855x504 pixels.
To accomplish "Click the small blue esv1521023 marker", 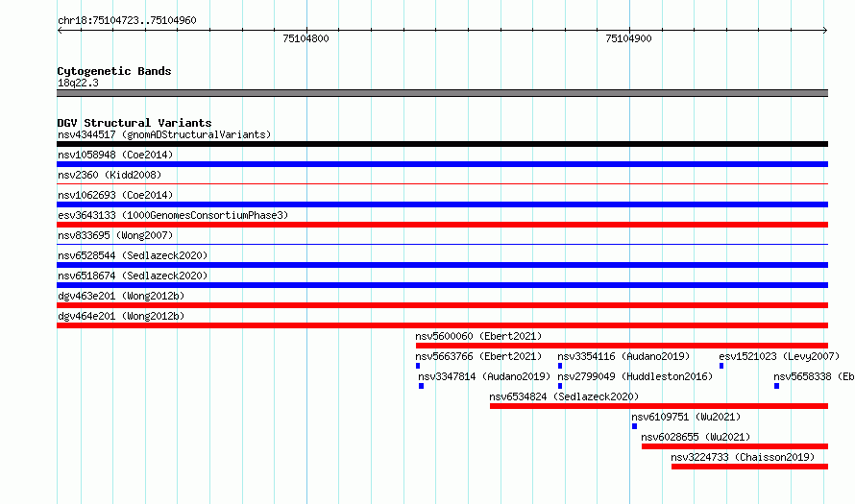I will 721,366.
